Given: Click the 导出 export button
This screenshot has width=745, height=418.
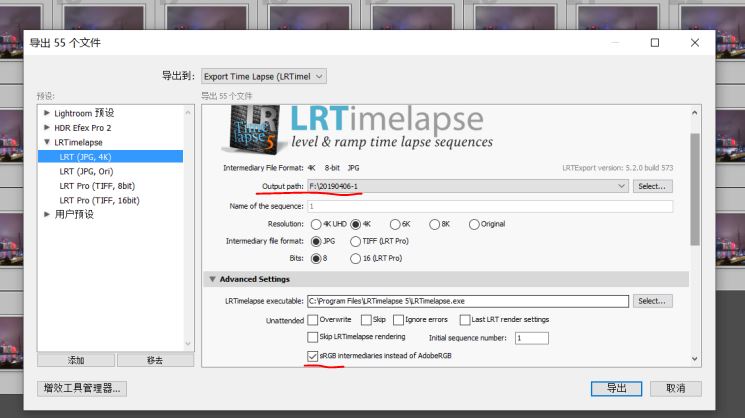Looking at the screenshot, I should tap(616, 388).
